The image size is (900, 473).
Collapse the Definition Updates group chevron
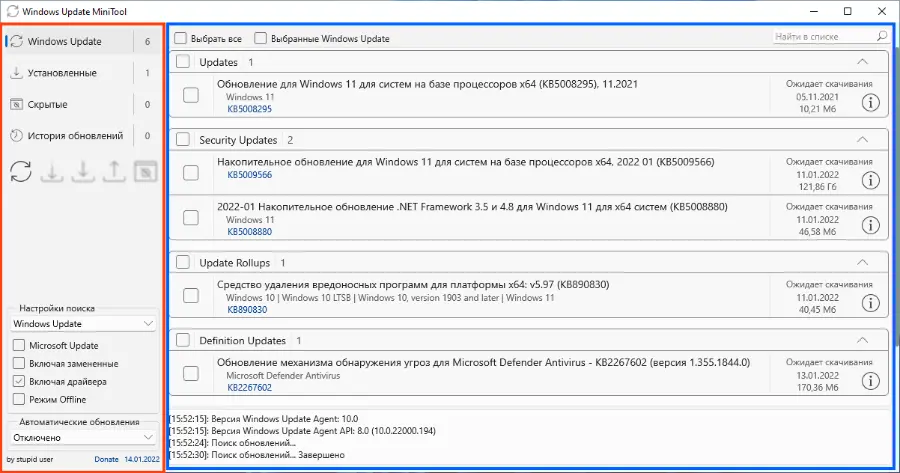(x=863, y=340)
